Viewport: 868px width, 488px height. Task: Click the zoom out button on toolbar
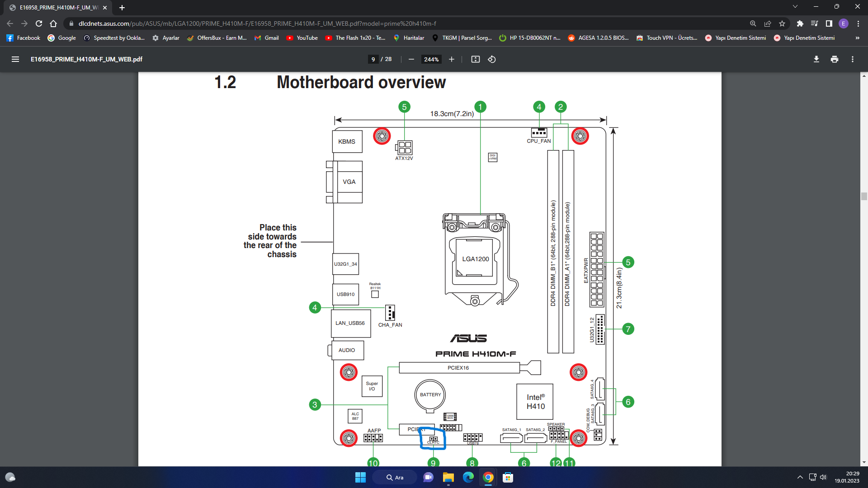pos(412,59)
